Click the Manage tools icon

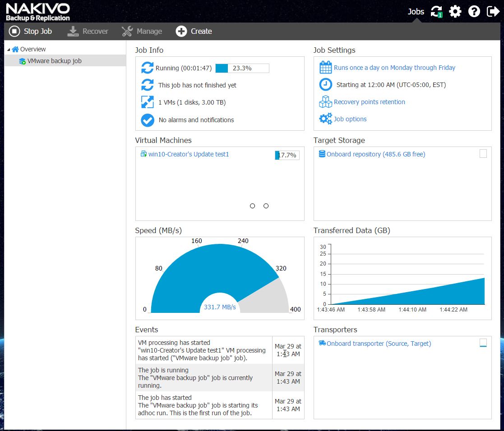127,31
